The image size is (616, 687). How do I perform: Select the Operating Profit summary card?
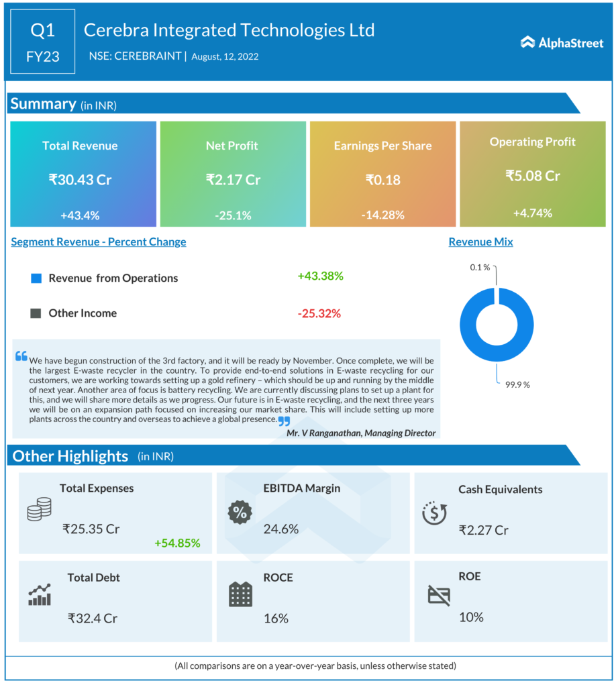point(532,174)
